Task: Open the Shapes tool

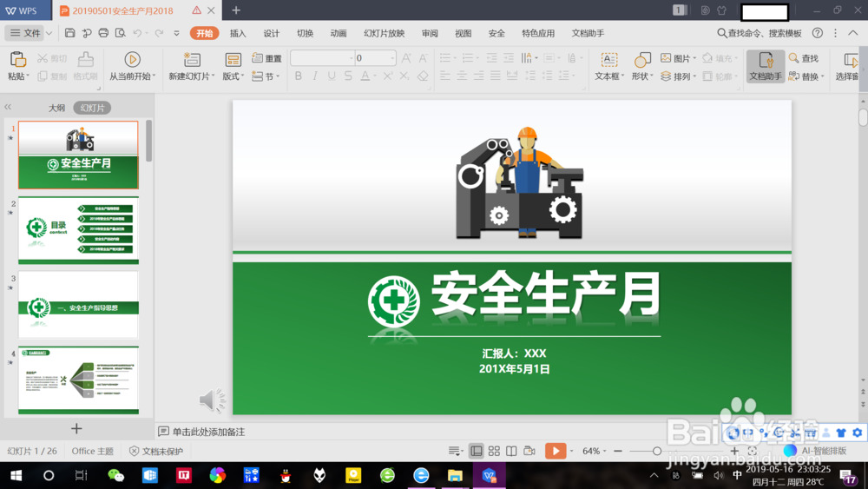Action: [642, 66]
